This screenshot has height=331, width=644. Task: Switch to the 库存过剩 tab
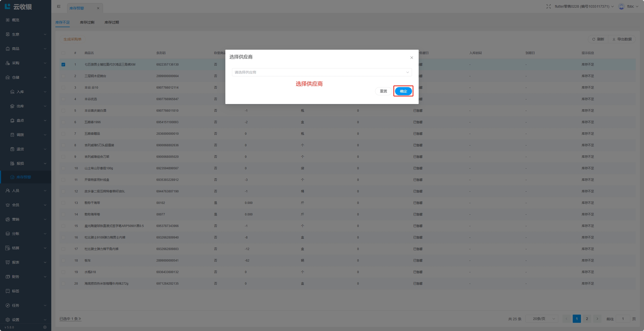(x=87, y=22)
